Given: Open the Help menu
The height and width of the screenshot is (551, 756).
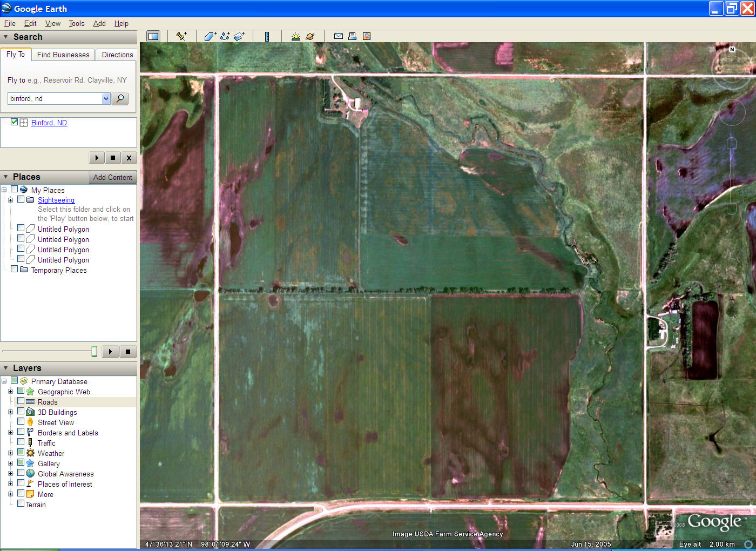Looking at the screenshot, I should pos(122,24).
